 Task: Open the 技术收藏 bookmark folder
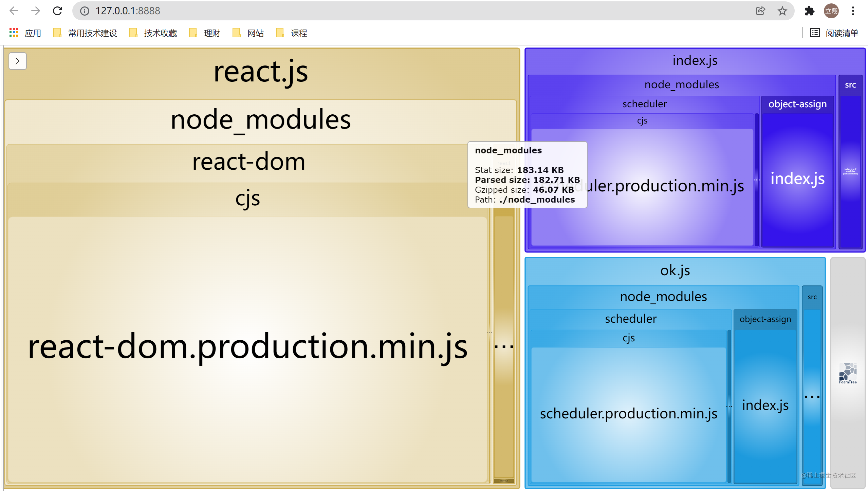[153, 33]
